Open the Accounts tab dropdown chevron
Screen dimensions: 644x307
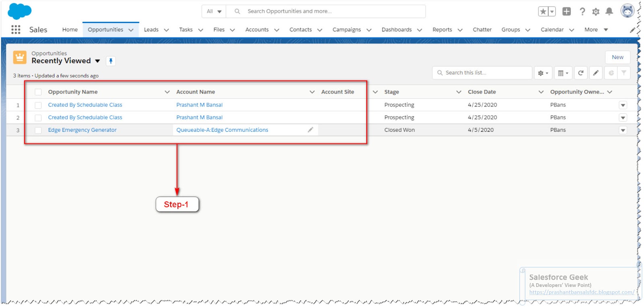[277, 30]
